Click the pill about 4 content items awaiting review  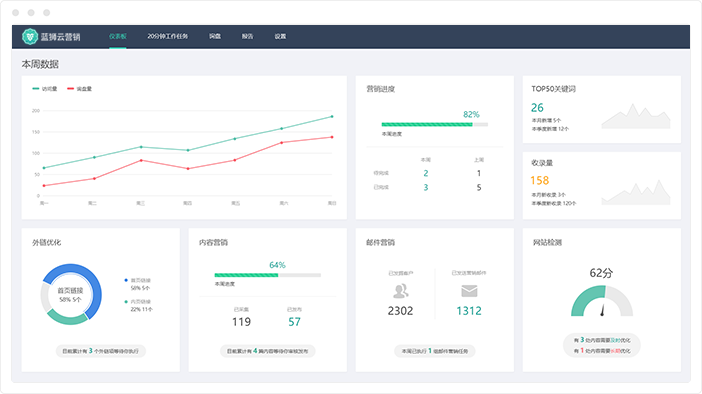pos(268,351)
